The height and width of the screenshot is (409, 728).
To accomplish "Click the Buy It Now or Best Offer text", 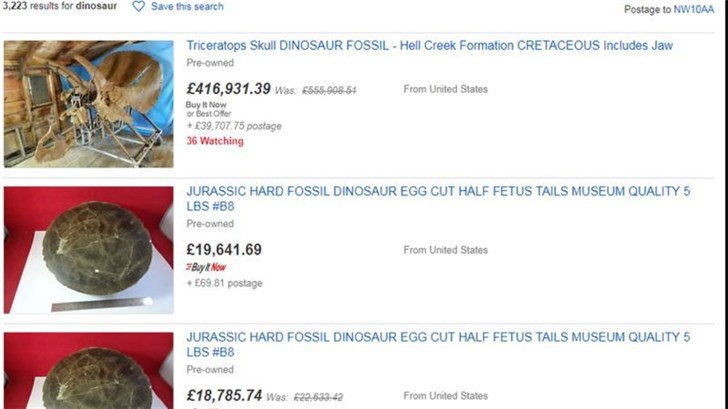I will coord(208,109).
